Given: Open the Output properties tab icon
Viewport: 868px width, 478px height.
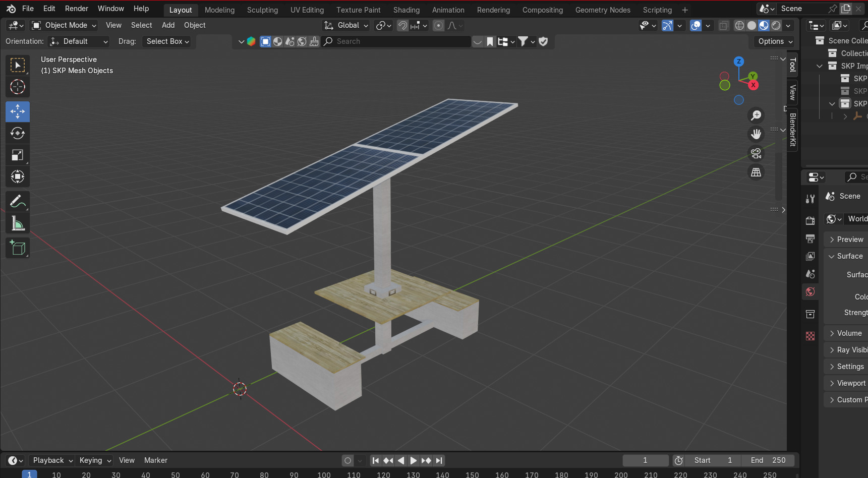Looking at the screenshot, I should (811, 238).
